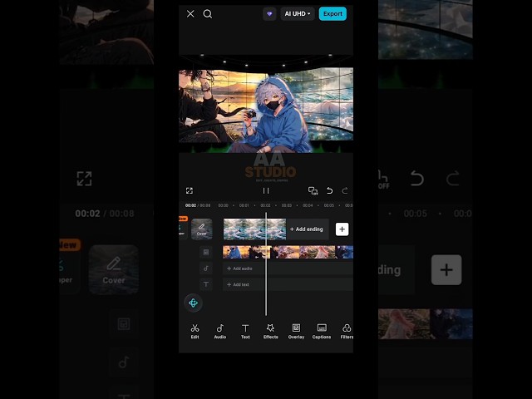Open search with the magnifier icon
The height and width of the screenshot is (399, 532).
(207, 14)
